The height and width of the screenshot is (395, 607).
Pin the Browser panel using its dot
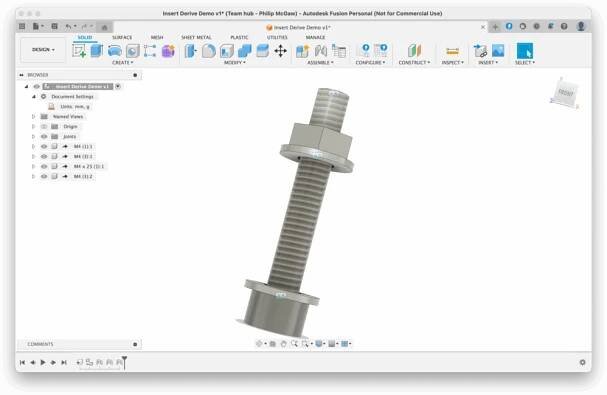point(135,75)
